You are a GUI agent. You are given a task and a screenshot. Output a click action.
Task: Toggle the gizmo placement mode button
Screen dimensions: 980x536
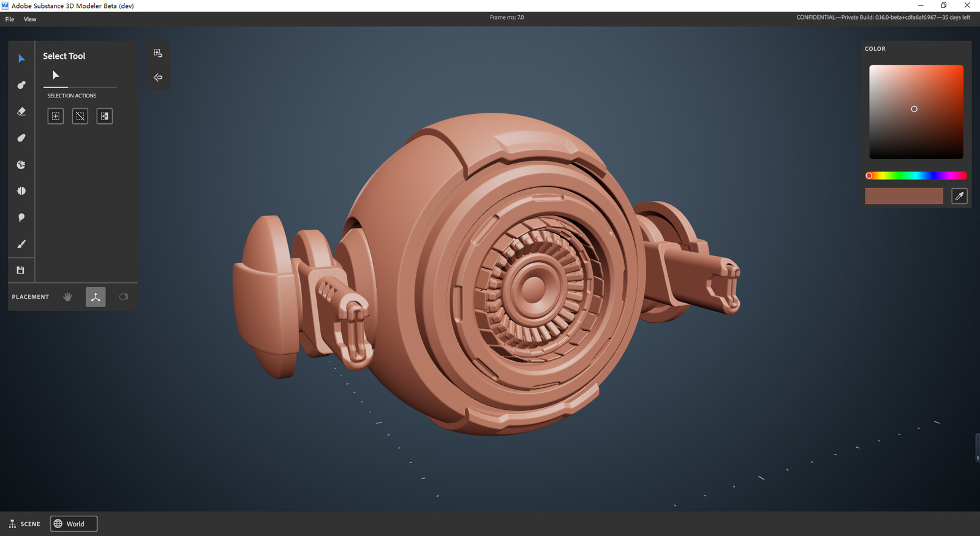pos(96,296)
